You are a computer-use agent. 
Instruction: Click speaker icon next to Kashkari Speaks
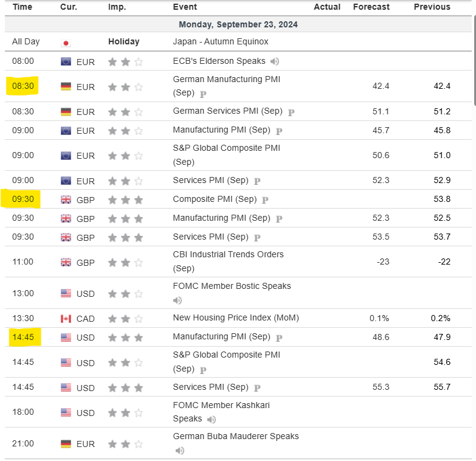coord(211,419)
